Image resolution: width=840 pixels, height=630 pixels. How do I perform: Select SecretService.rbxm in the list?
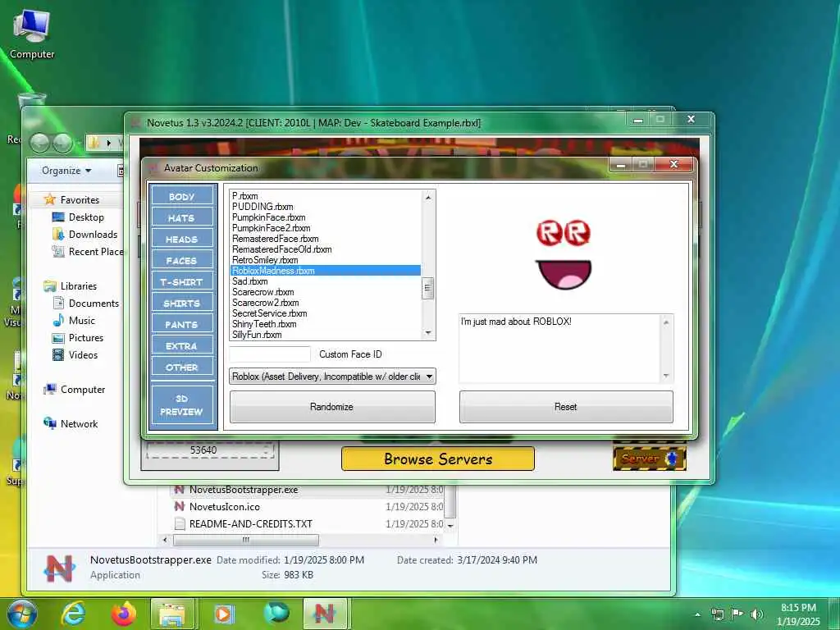(x=326, y=313)
